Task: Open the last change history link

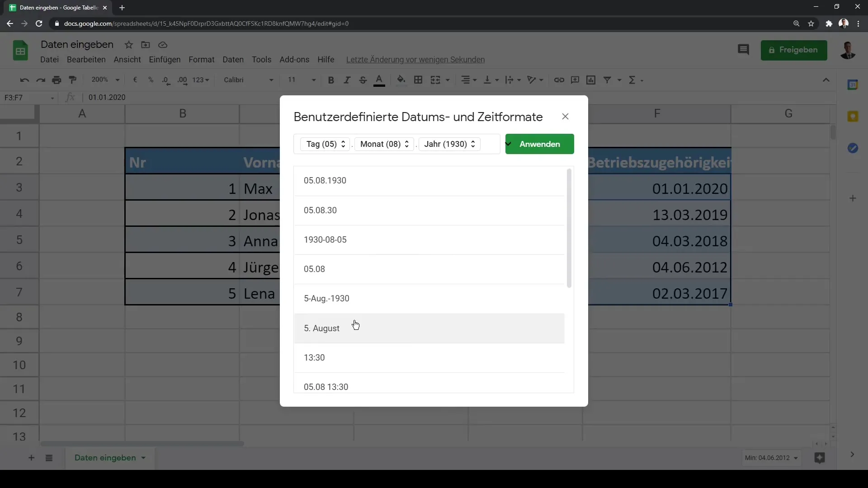Action: (415, 60)
